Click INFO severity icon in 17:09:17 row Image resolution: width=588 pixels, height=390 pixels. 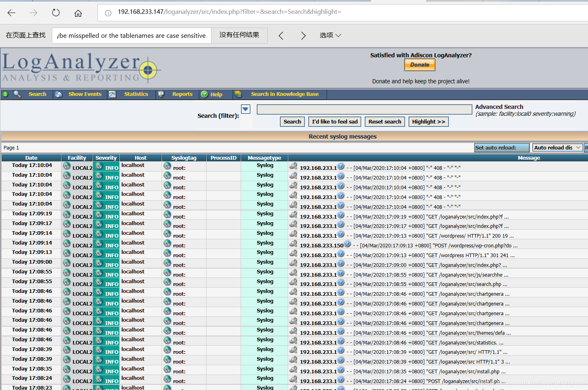99,224
